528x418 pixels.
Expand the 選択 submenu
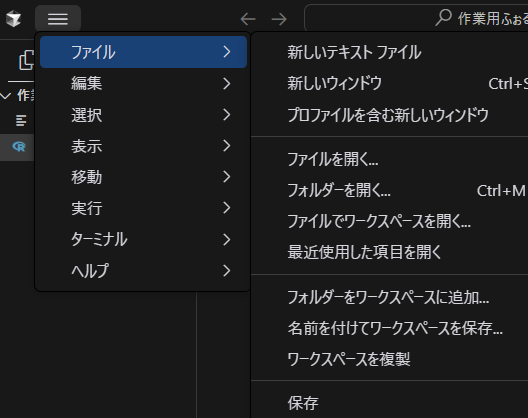point(143,115)
